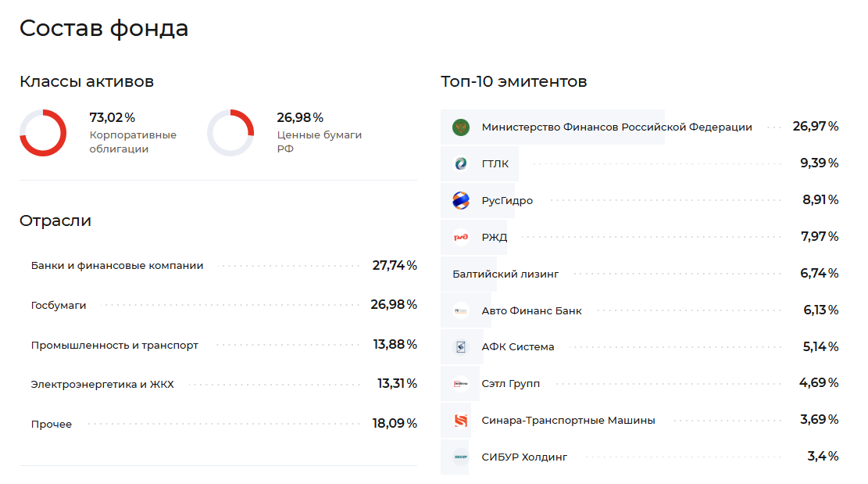Click the corporate bonds 73,02% donut chart
The image size is (868, 484).
[43, 133]
